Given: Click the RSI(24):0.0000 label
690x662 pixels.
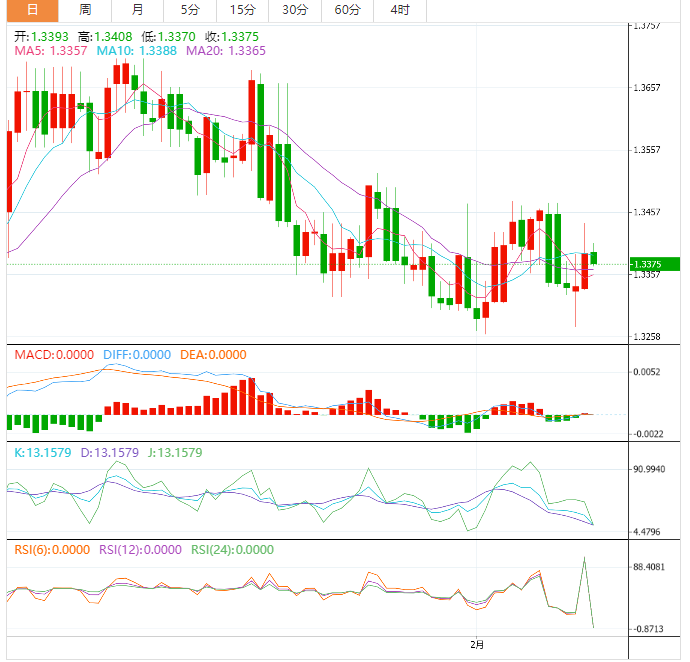Looking at the screenshot, I should coord(232,550).
